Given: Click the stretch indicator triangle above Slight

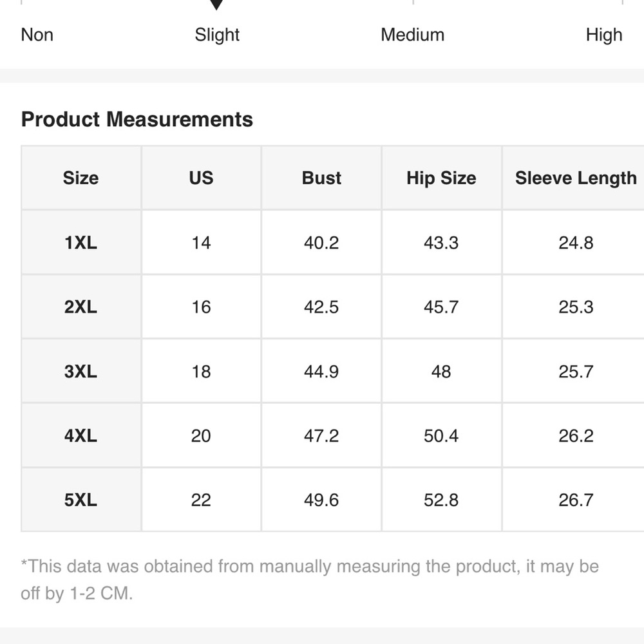Looking at the screenshot, I should 217,5.
